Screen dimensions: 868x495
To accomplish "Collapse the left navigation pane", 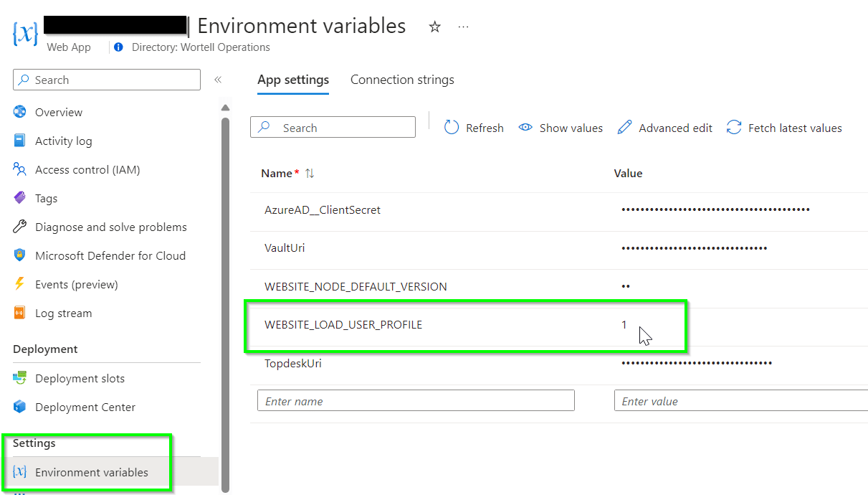I will pyautogui.click(x=218, y=80).
